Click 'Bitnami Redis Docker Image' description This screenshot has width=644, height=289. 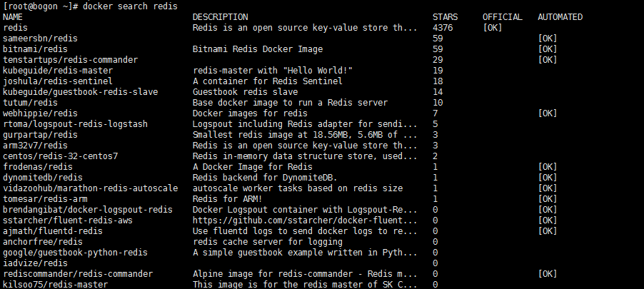(x=258, y=49)
